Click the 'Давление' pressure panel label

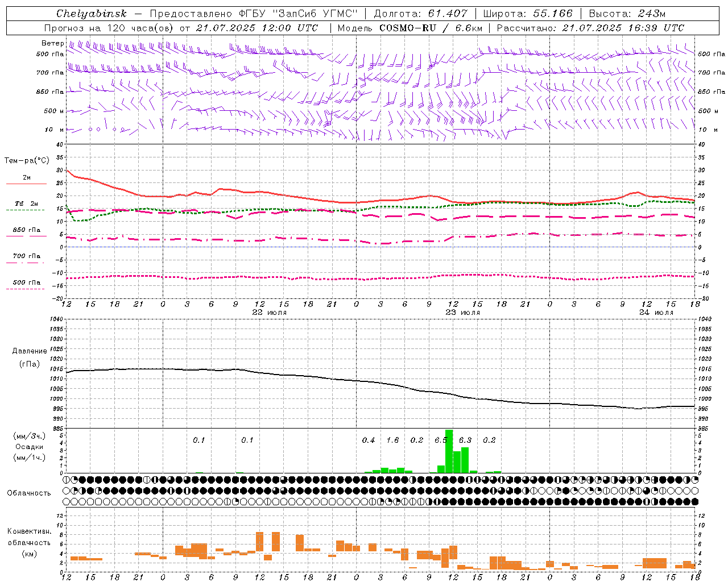click(30, 351)
